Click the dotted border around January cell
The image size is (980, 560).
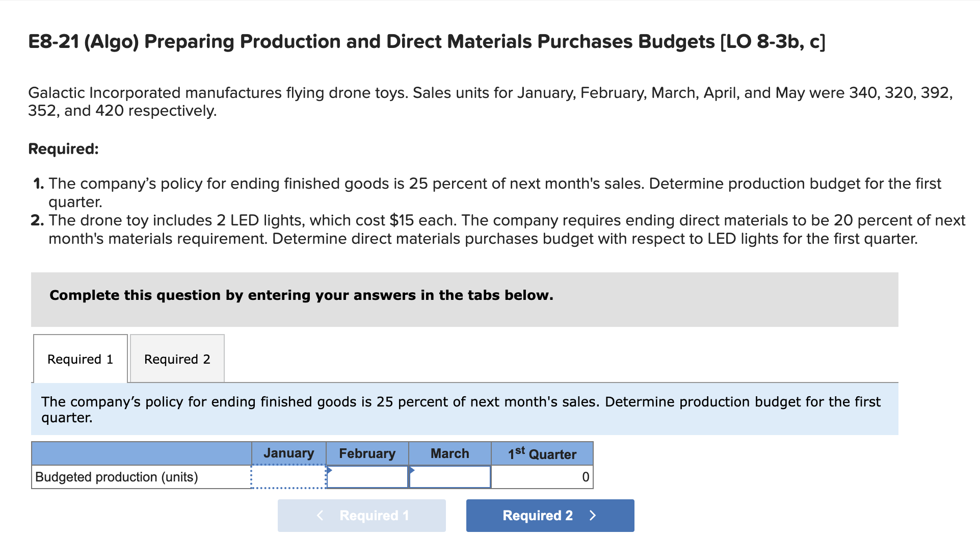288,465
